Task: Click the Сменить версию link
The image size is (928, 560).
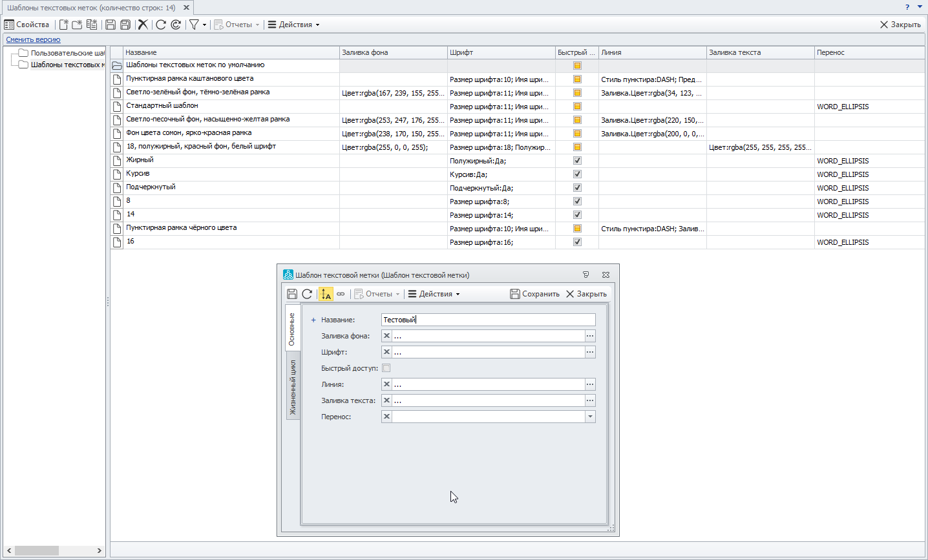Action: tap(33, 39)
